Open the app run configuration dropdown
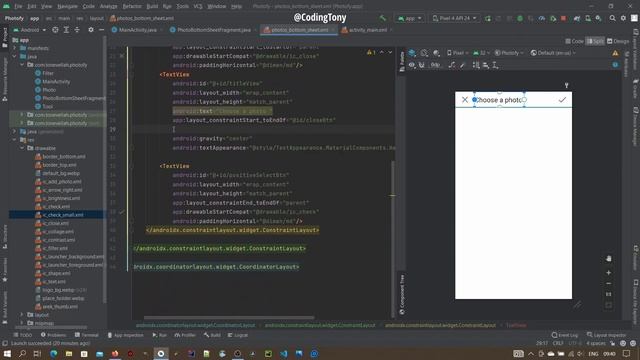This screenshot has height=360, width=640. pyautogui.click(x=409, y=18)
